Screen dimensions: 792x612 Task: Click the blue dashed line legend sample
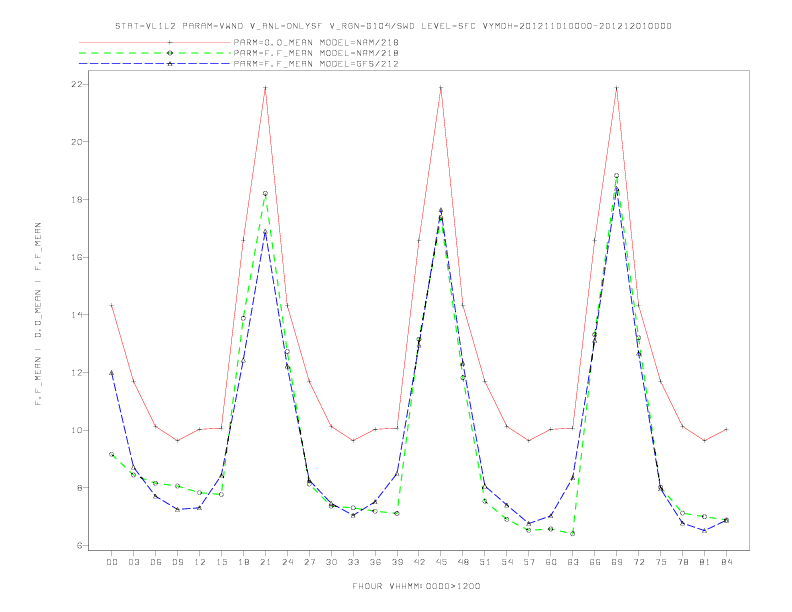click(x=155, y=64)
